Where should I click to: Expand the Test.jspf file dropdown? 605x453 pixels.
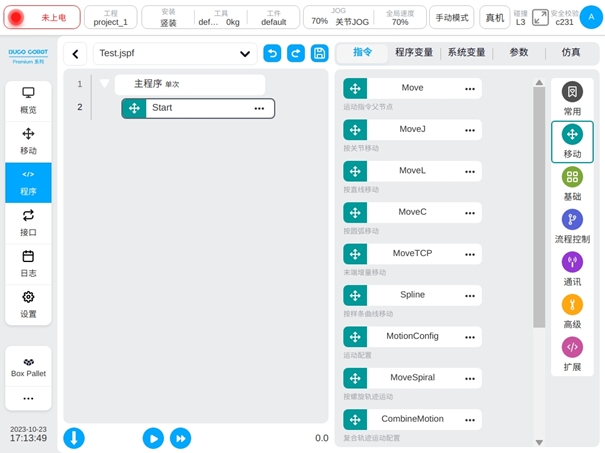[x=245, y=54]
